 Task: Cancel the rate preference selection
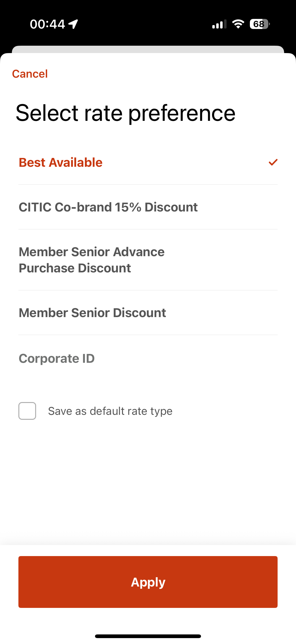click(30, 74)
